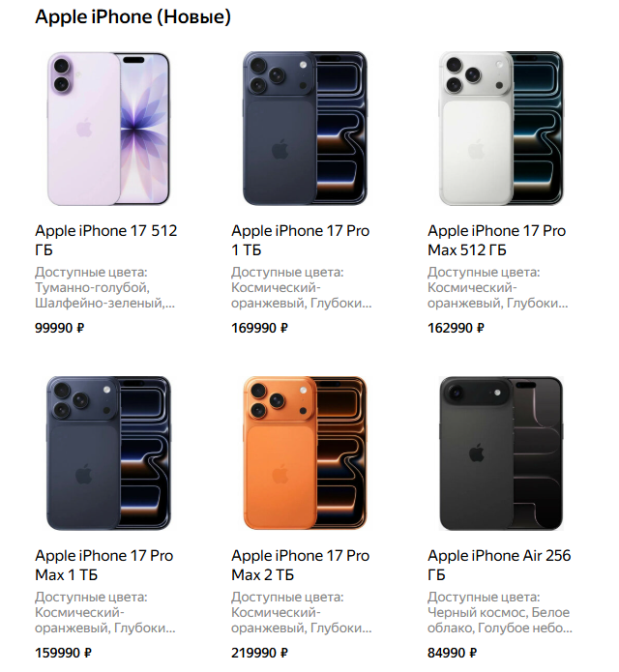Open the lavender iPhone 17 512 ГБ image
The height and width of the screenshot is (672, 619).
click(108, 129)
